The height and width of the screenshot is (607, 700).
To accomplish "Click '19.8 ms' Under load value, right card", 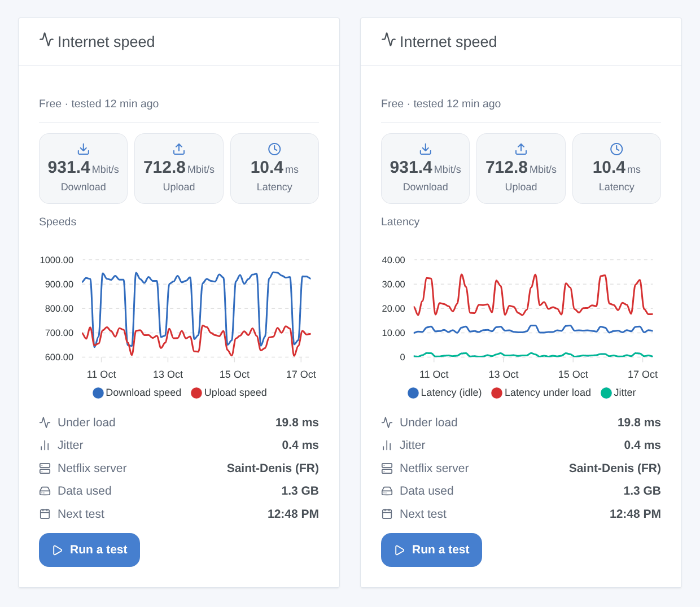I will 639,422.
